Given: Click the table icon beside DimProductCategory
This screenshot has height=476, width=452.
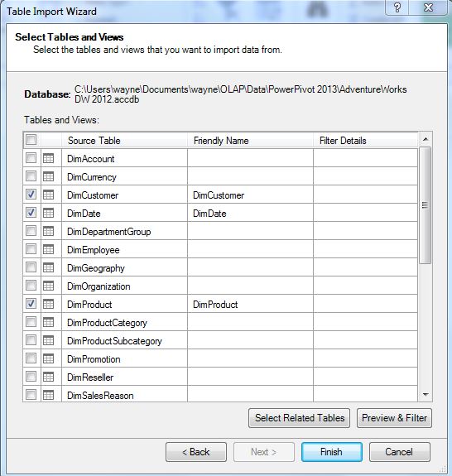Looking at the screenshot, I should point(48,322).
